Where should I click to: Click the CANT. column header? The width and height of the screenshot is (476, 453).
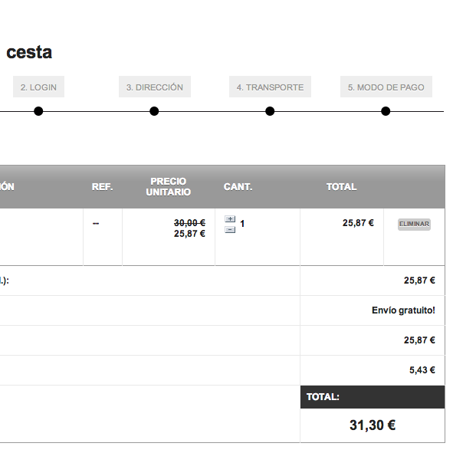click(x=238, y=187)
